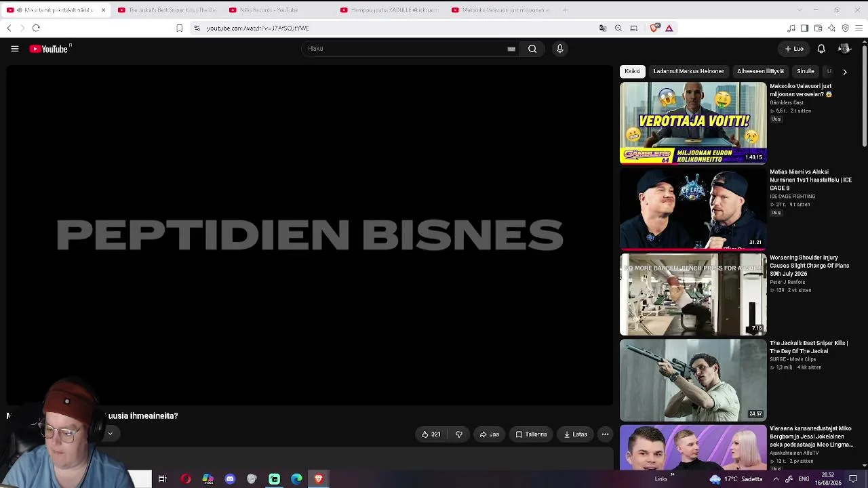Bookmark this page in the address bar

pos(179,28)
